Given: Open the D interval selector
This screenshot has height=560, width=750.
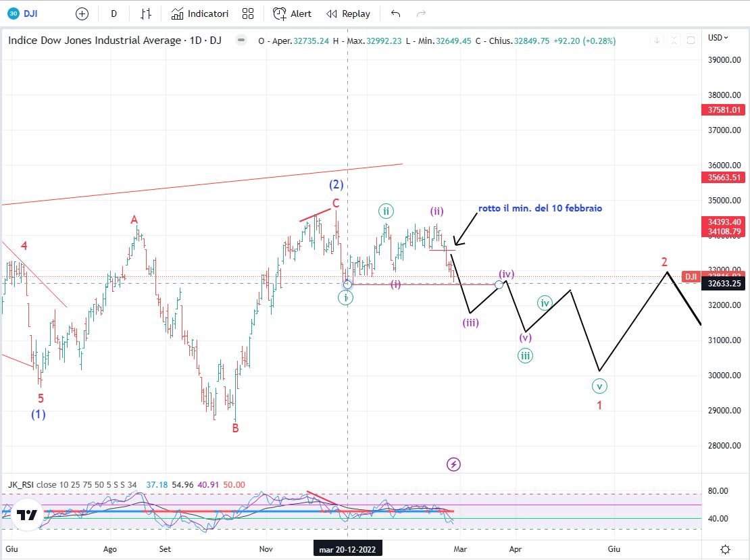Looking at the screenshot, I should click(114, 14).
